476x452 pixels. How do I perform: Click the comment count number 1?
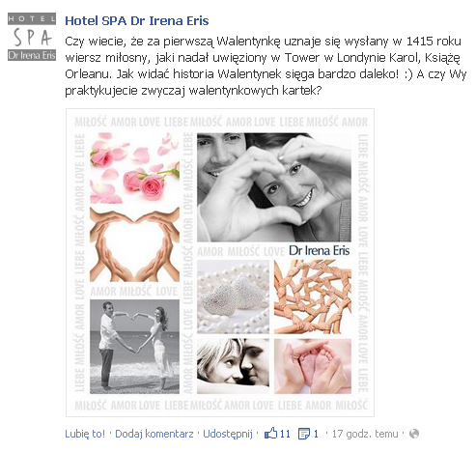(316, 434)
